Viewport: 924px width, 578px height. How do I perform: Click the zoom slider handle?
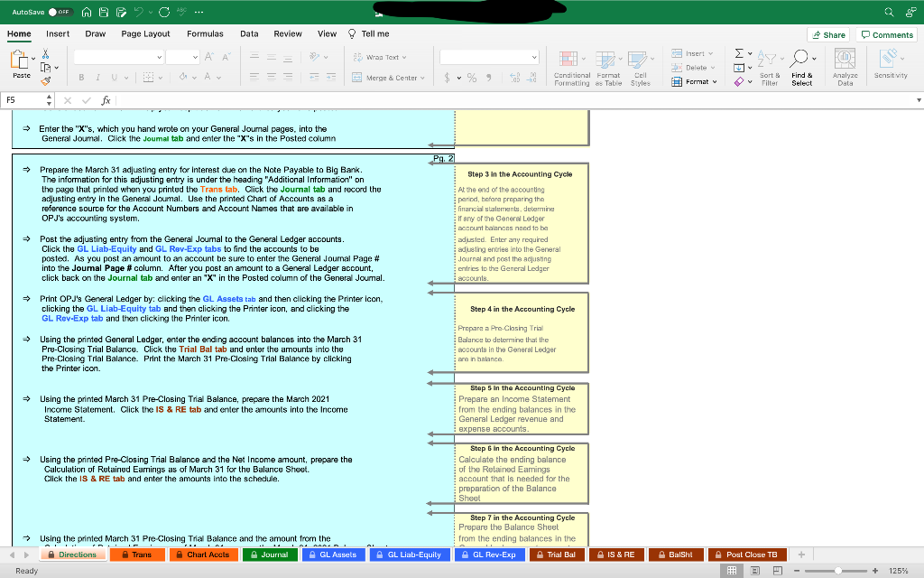coord(838,571)
